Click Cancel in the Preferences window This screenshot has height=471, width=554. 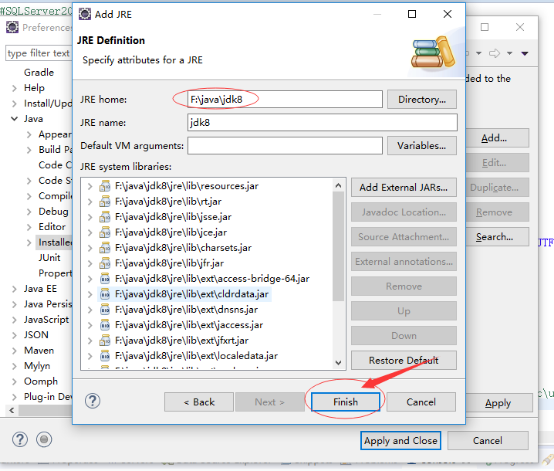point(488,441)
